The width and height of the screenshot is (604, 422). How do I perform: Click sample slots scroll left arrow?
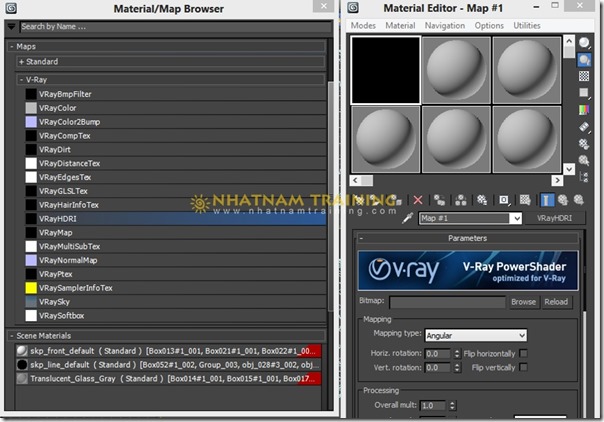355,180
